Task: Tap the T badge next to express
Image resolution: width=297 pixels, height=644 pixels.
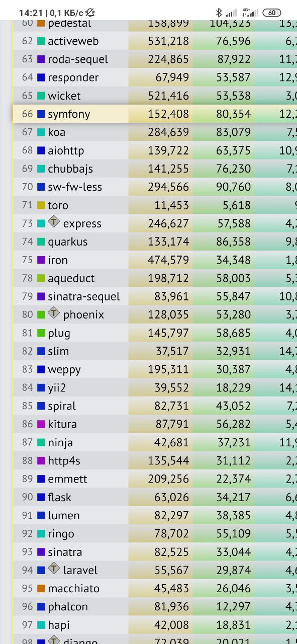Action: [x=54, y=221]
